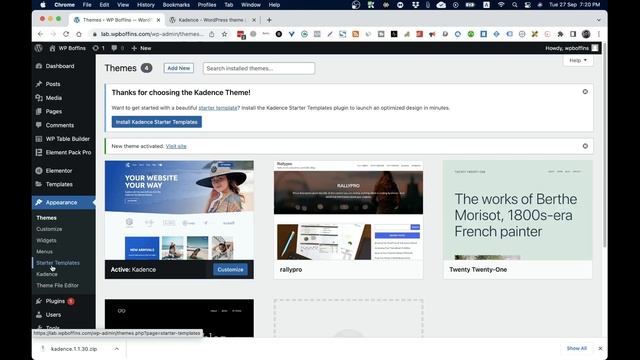Open Media library menu
Screen dimensions: 640x360
coord(53,98)
